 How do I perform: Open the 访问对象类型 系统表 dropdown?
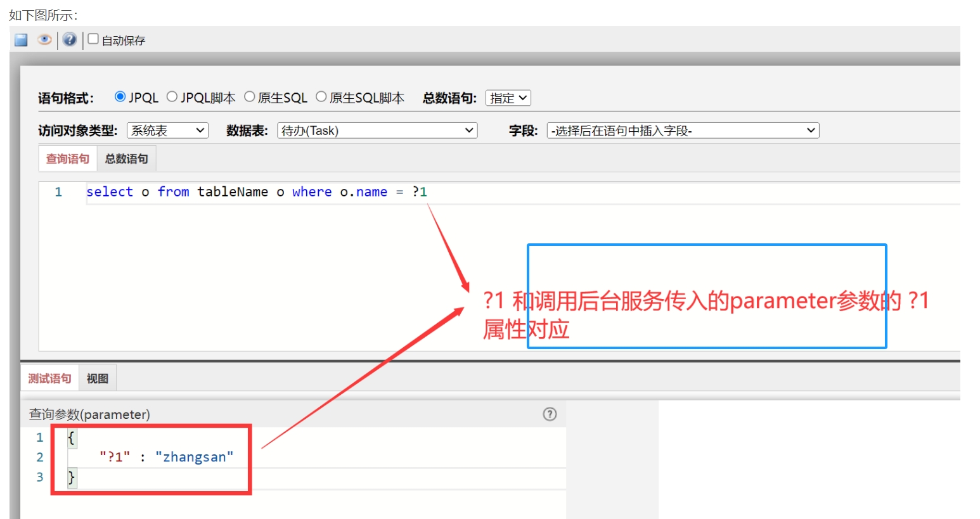pyautogui.click(x=167, y=130)
